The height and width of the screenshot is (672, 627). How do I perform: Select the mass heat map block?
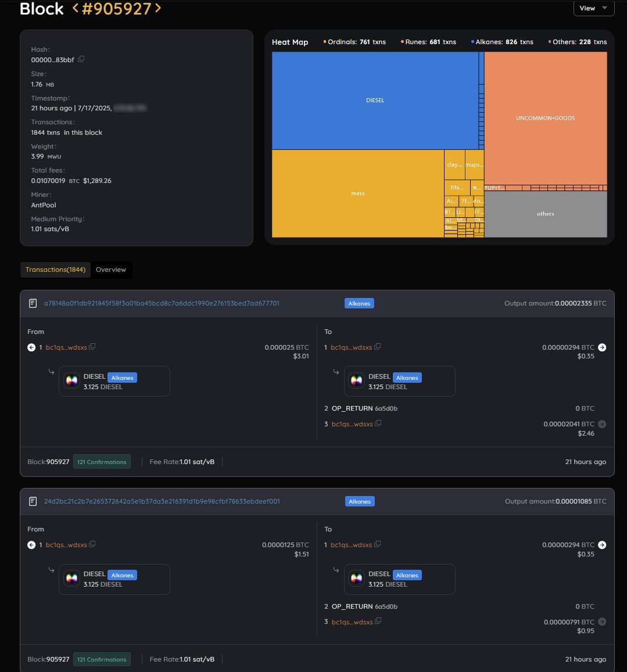(358, 193)
